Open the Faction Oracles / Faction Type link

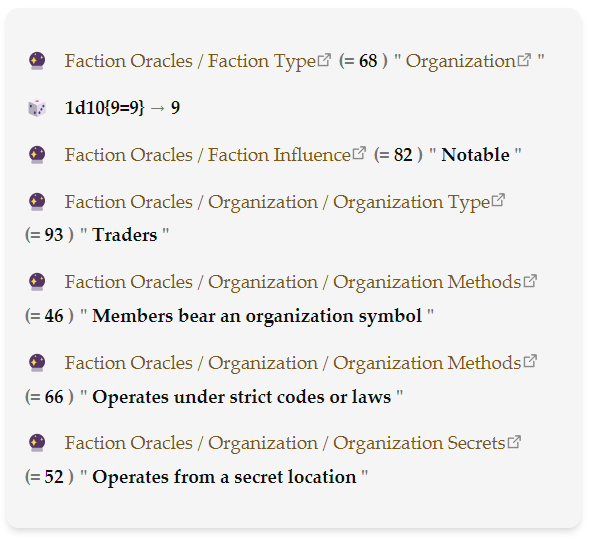click(190, 61)
